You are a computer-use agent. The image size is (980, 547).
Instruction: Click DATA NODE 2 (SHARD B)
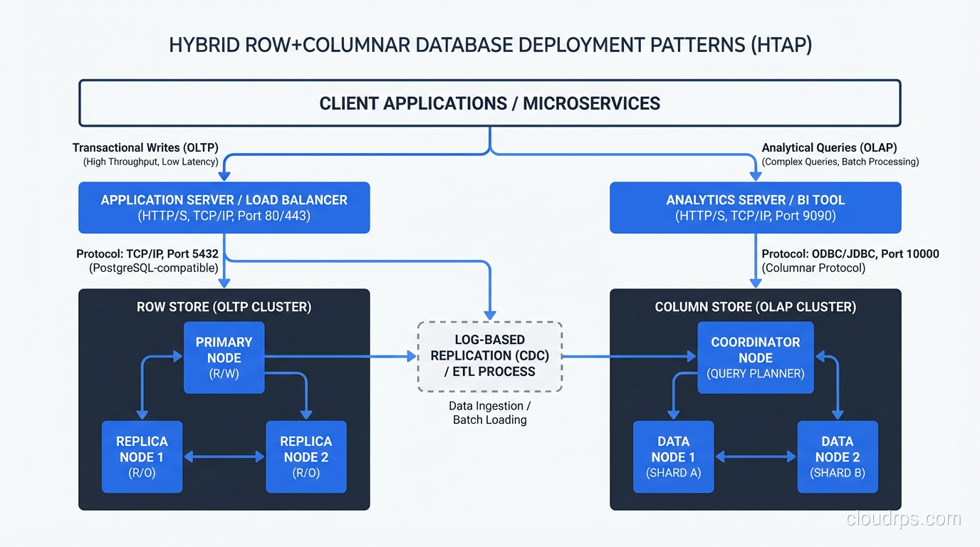pyautogui.click(x=838, y=457)
